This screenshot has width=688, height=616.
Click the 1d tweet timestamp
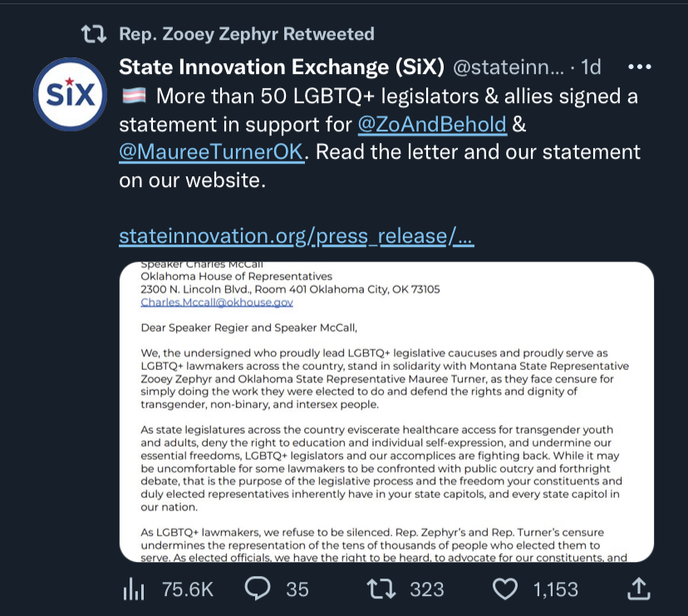tap(591, 67)
